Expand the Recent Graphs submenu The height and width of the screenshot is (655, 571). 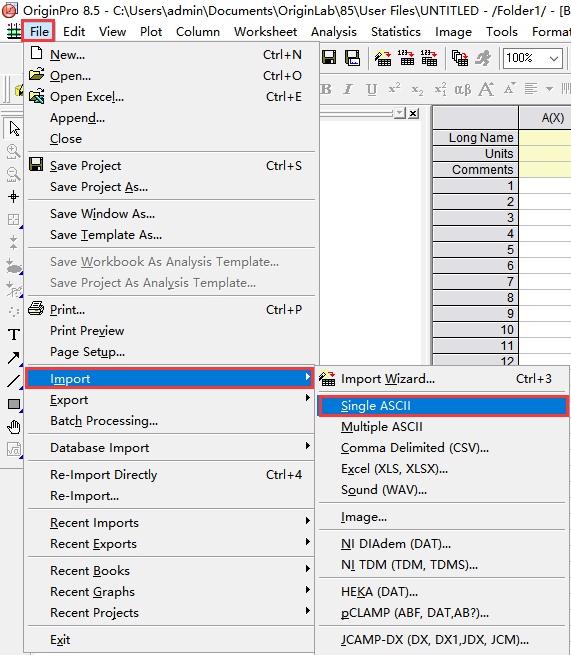pos(169,592)
